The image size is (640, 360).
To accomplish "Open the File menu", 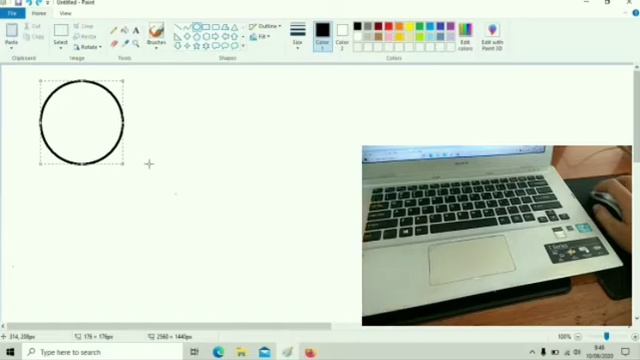I will pos(12,13).
